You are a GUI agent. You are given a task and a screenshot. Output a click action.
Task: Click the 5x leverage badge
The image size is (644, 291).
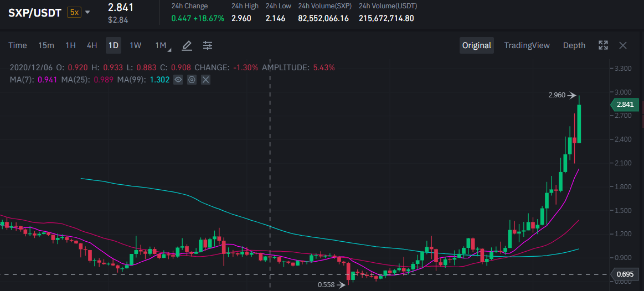coord(74,12)
